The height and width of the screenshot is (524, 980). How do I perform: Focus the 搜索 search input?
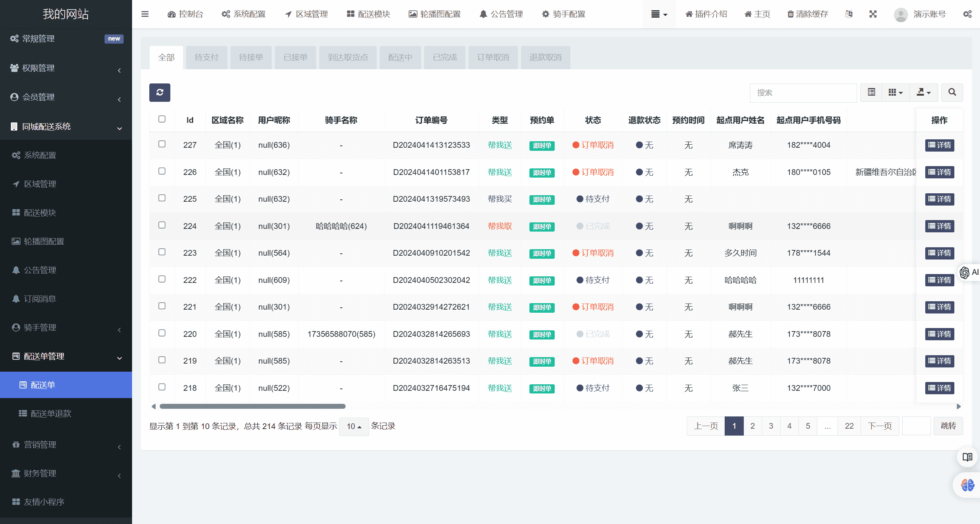pyautogui.click(x=803, y=93)
